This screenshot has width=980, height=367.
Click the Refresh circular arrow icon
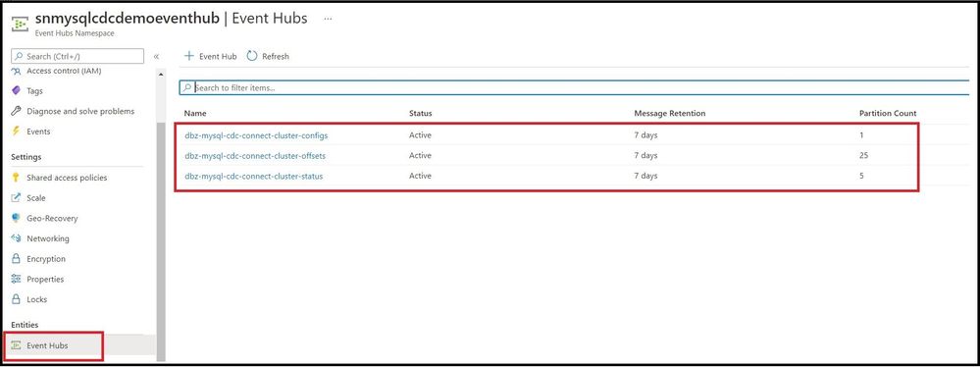tap(252, 56)
